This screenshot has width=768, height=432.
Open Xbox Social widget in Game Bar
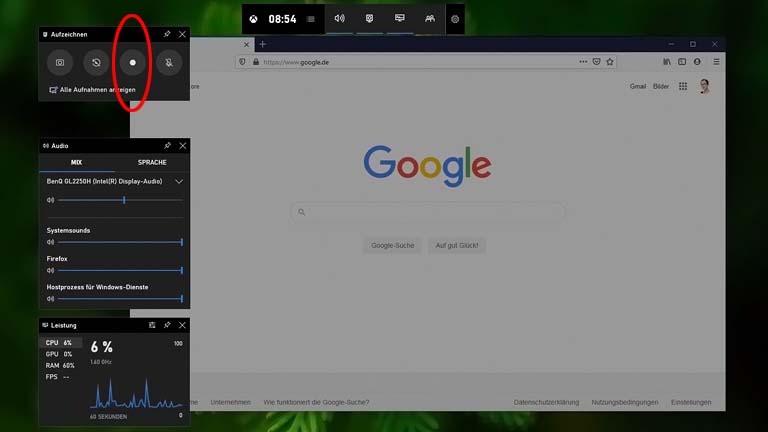(x=430, y=19)
